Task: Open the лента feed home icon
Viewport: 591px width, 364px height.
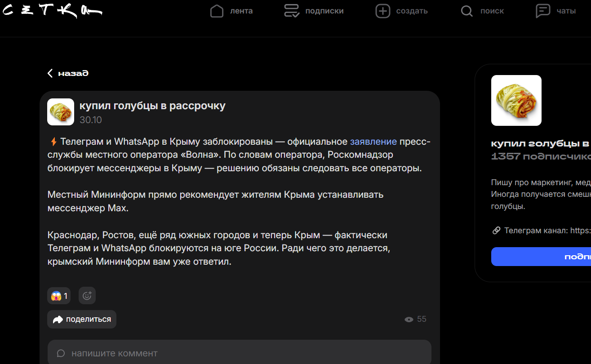Action: coord(217,11)
